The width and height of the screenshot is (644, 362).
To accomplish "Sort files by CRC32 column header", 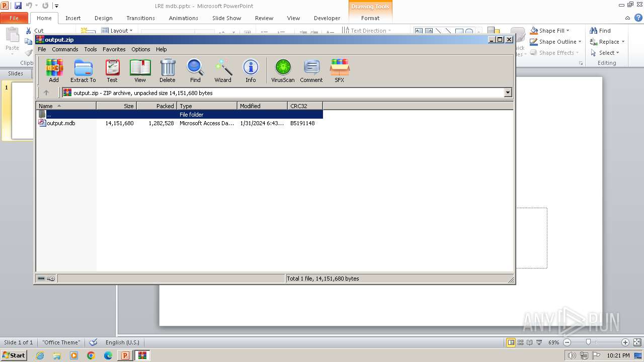I will (305, 106).
